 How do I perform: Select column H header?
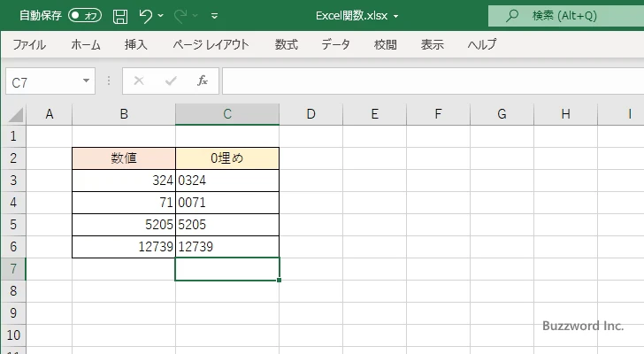pos(565,114)
